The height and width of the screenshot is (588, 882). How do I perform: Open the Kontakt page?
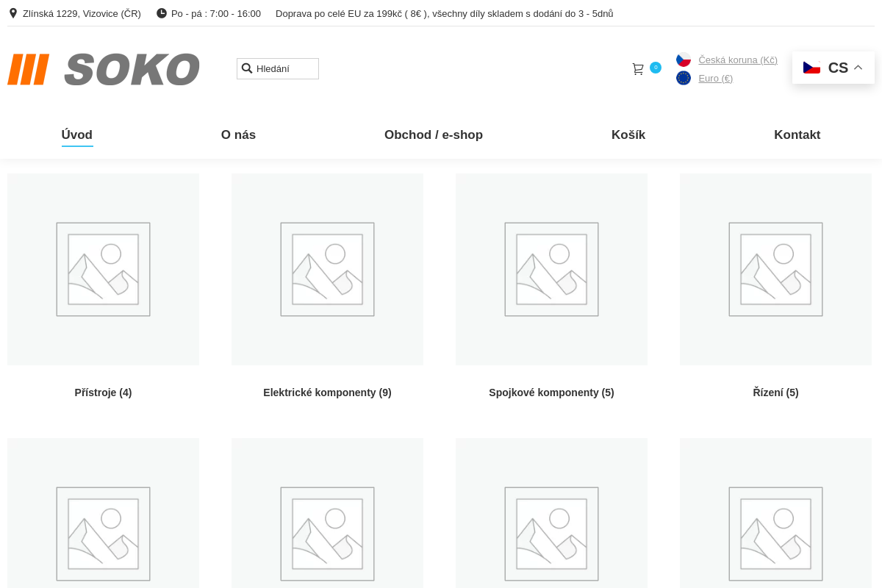pyautogui.click(x=797, y=135)
